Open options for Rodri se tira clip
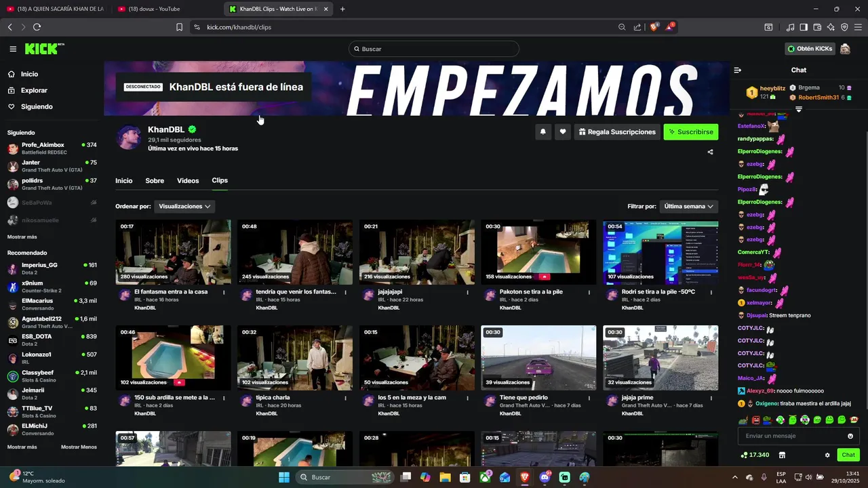Image resolution: width=868 pixels, height=488 pixels. (711, 292)
